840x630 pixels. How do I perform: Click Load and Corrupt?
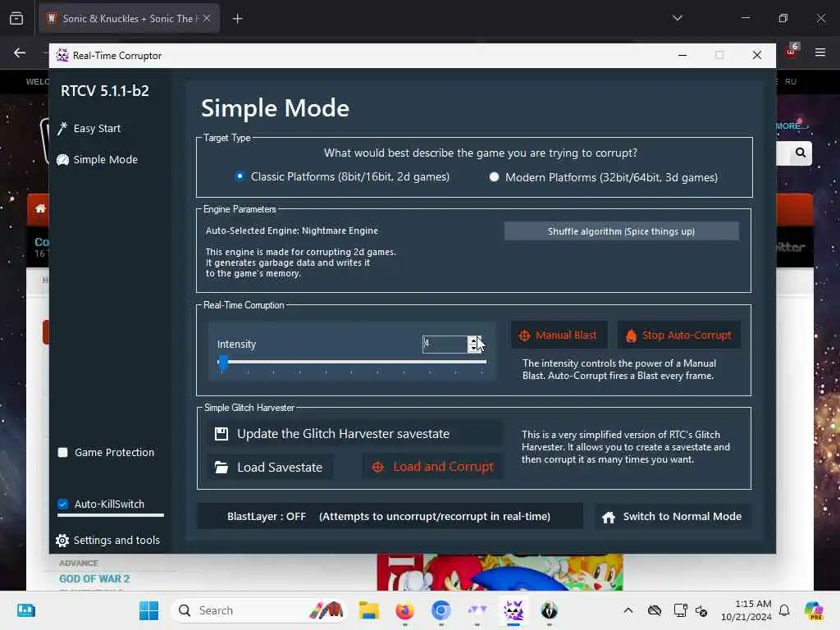[x=431, y=467]
